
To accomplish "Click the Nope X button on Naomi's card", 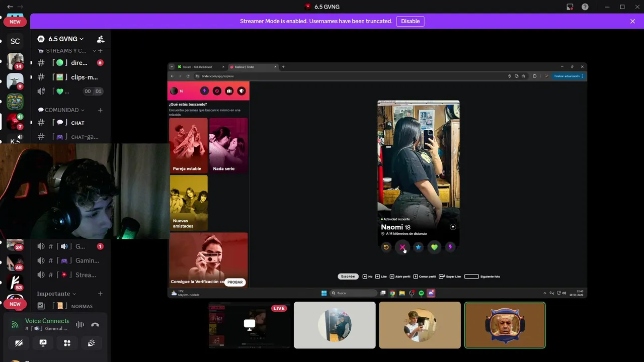I will [x=402, y=247].
